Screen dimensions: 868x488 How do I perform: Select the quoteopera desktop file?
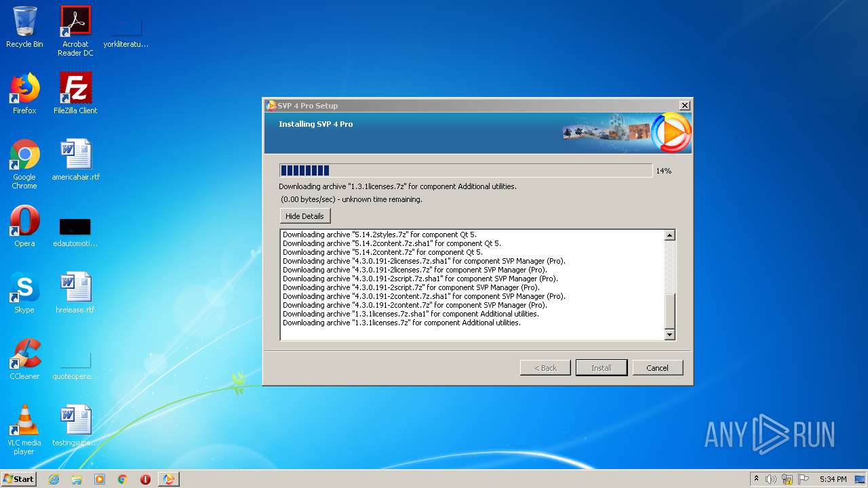pos(75,365)
